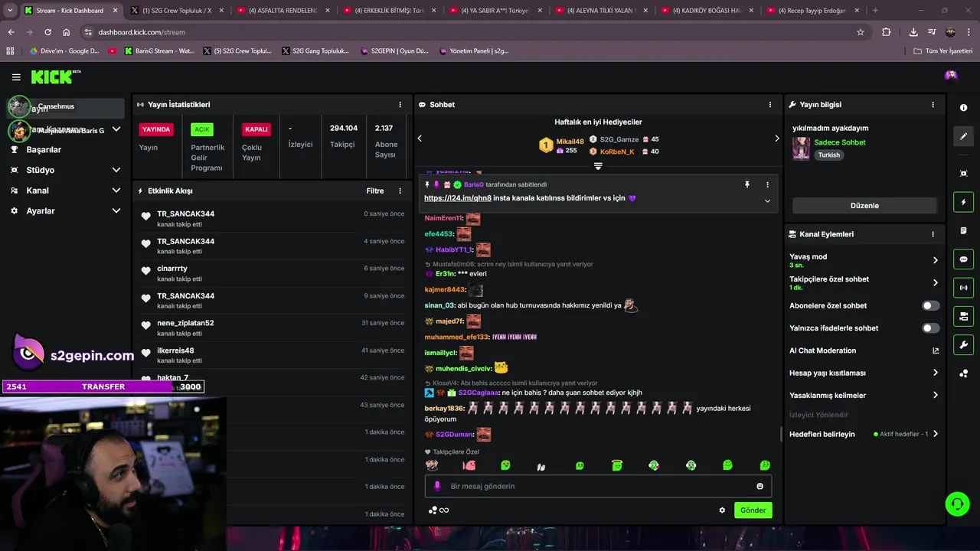Click Mikail48 top gifter name
Viewport: 980px width, 551px height.
(x=570, y=142)
